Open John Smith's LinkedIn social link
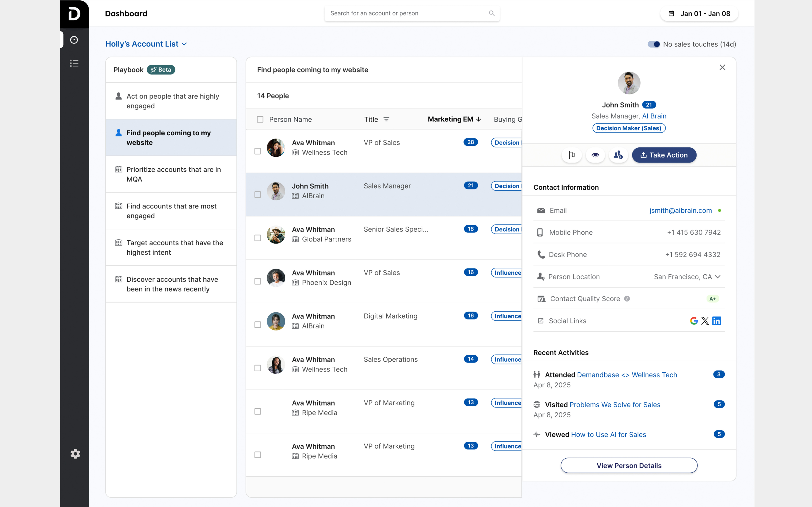Image resolution: width=812 pixels, height=507 pixels. click(716, 321)
